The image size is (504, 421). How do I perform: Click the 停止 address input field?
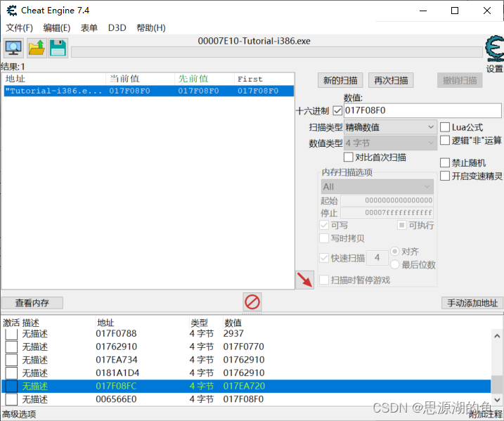pos(387,213)
